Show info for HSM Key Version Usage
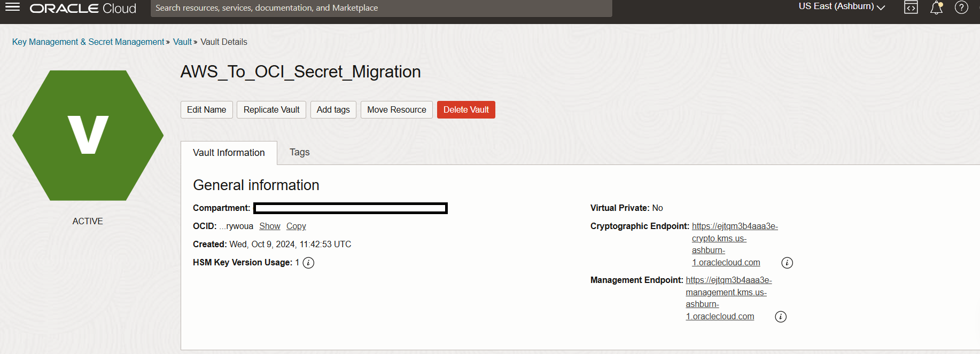This screenshot has height=354, width=980. (x=308, y=263)
